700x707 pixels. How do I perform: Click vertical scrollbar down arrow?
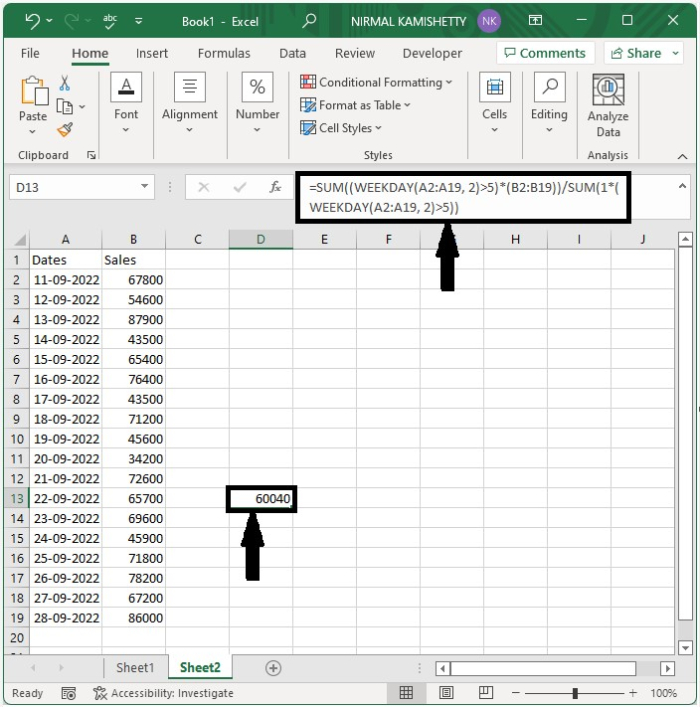[x=685, y=648]
